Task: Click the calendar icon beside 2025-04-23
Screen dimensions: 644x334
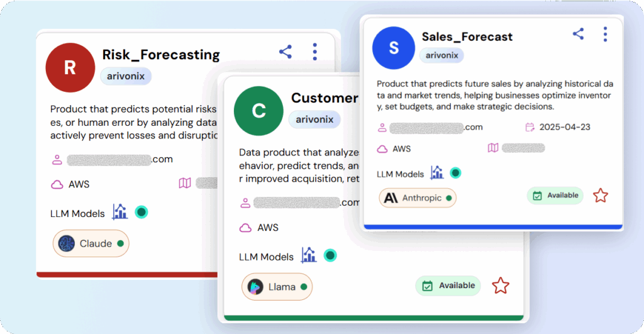Action: tap(530, 127)
